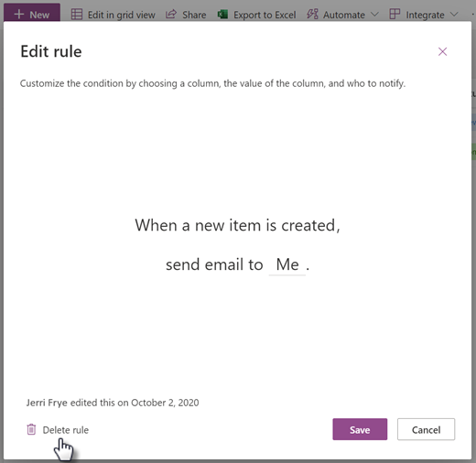Close the Edit rule dialog with X

tap(442, 51)
